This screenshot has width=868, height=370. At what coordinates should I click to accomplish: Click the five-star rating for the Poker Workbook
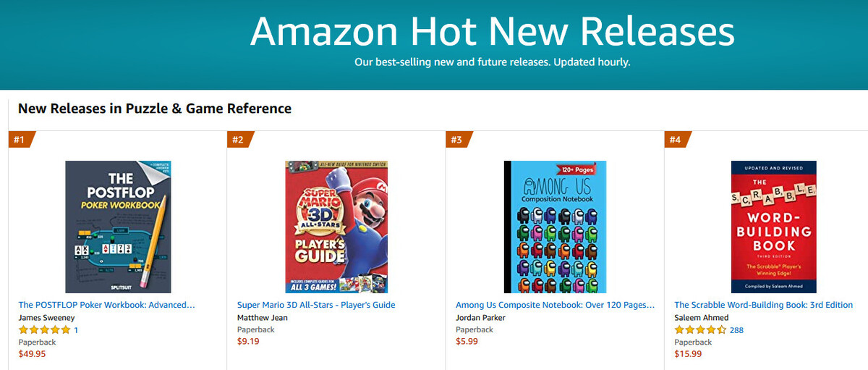(x=44, y=330)
